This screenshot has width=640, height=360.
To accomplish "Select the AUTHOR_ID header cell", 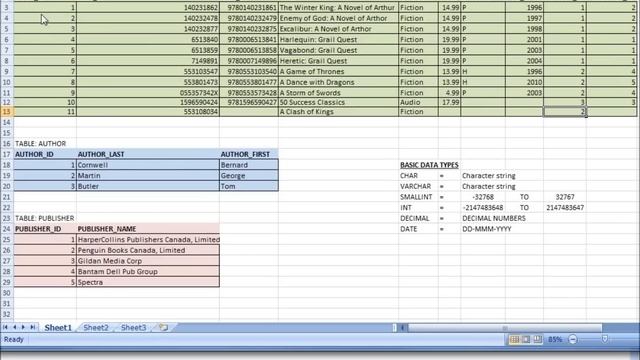I will 45,154.
